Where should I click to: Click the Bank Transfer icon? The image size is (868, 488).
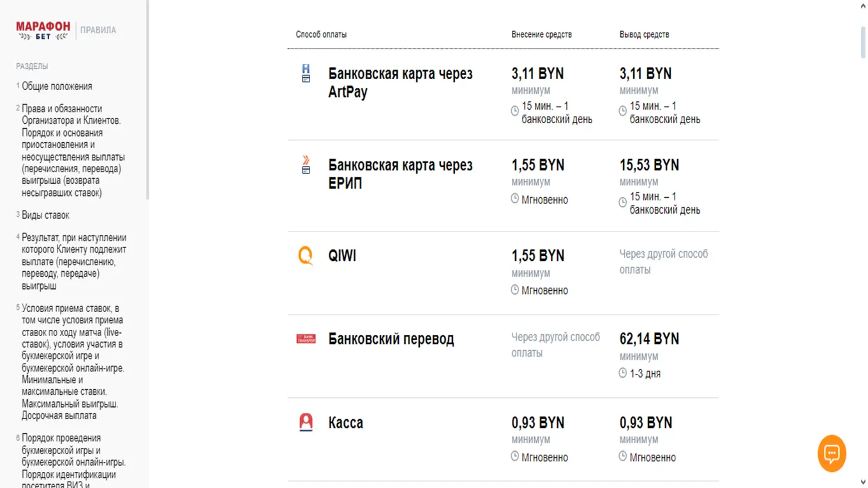tap(306, 339)
